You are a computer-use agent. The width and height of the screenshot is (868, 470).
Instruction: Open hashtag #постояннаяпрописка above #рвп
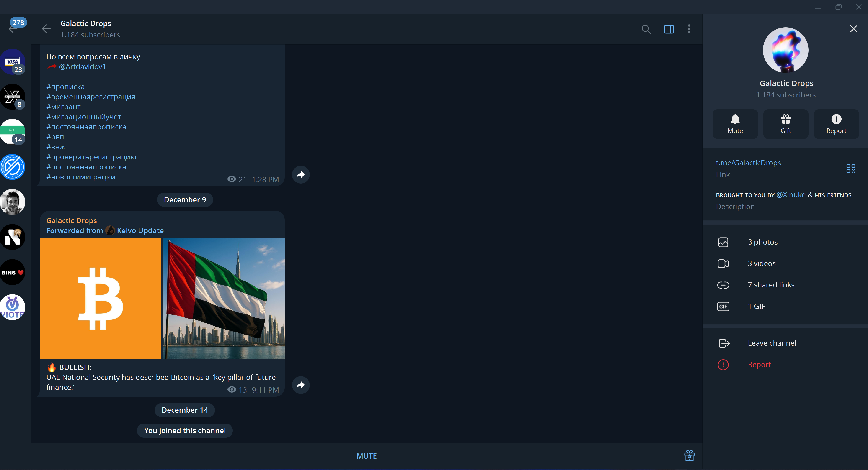(86, 127)
